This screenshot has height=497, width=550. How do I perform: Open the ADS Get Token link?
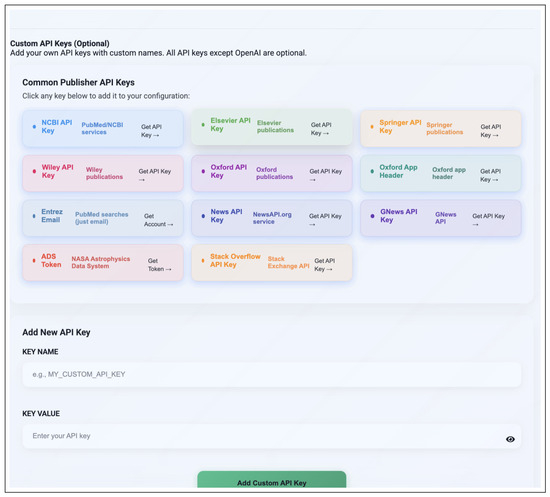coord(159,265)
